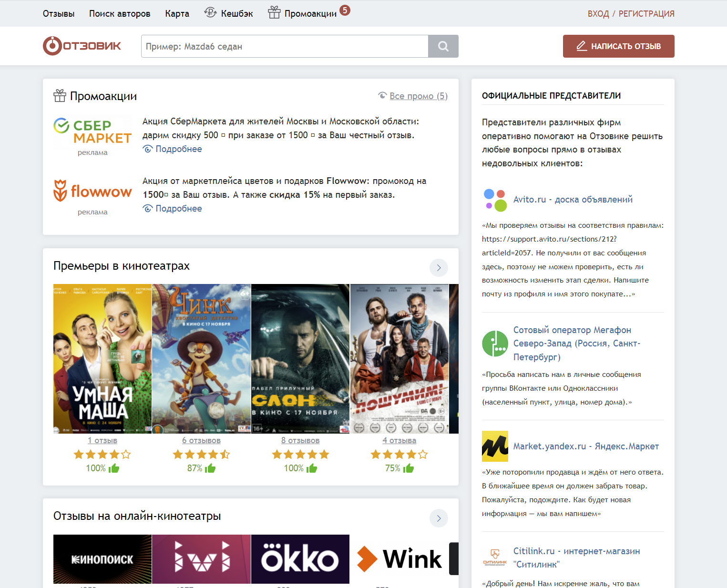Open Поиск авторов in the top menu
Image resolution: width=727 pixels, height=588 pixels.
(x=120, y=14)
